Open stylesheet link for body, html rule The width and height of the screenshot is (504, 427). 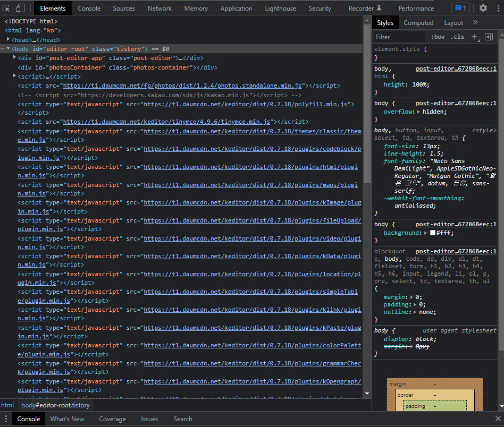[x=456, y=69]
